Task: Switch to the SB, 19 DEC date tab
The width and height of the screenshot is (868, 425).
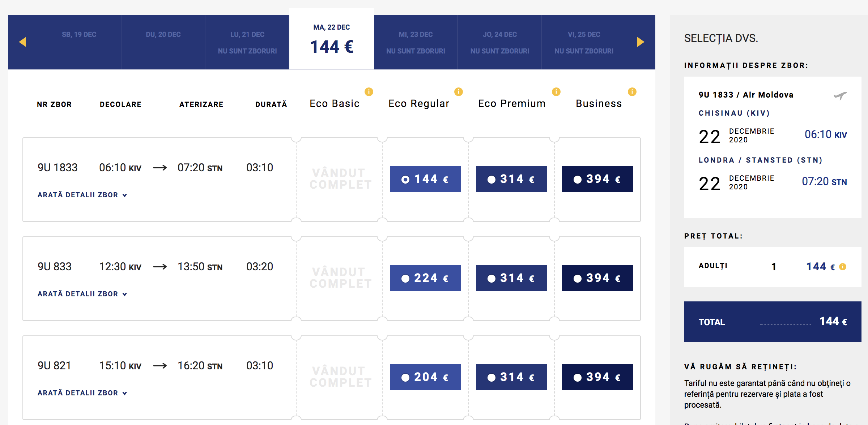Action: tap(79, 42)
